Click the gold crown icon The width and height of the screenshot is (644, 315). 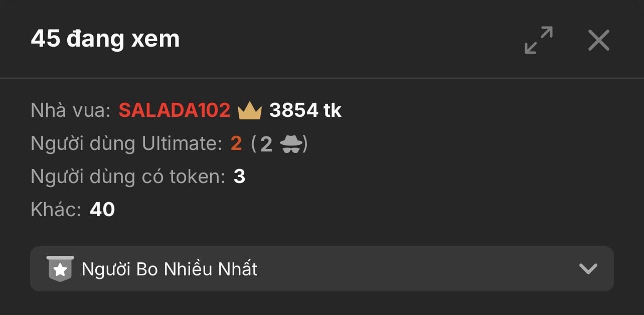pos(250,110)
